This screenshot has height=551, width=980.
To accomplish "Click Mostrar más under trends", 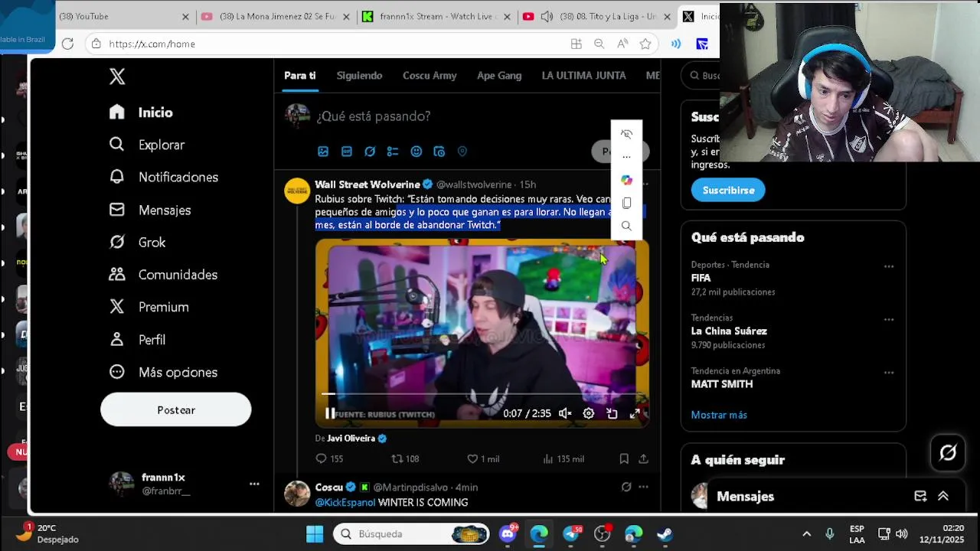I will point(719,415).
